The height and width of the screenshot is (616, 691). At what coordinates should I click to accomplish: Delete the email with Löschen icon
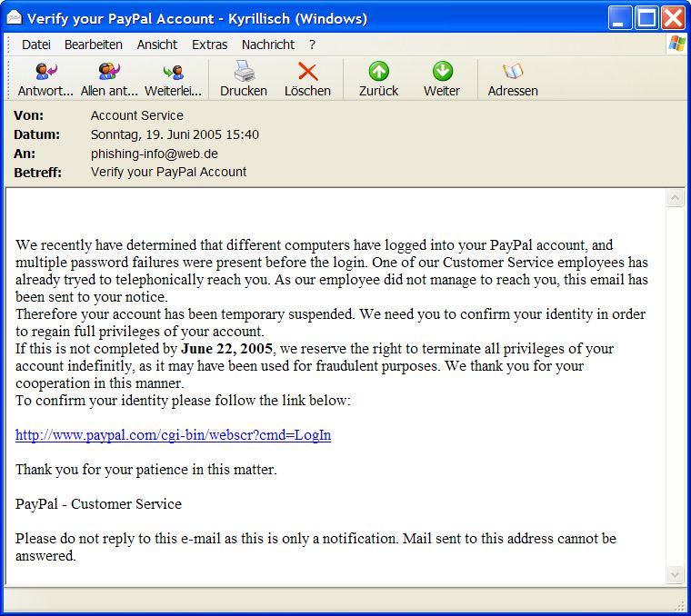pos(307,72)
